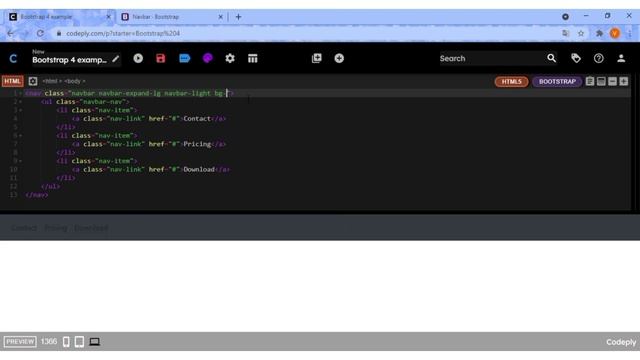Screen dimensions: 640x360
Task: Click the Codeply C logo
Action: (13, 59)
